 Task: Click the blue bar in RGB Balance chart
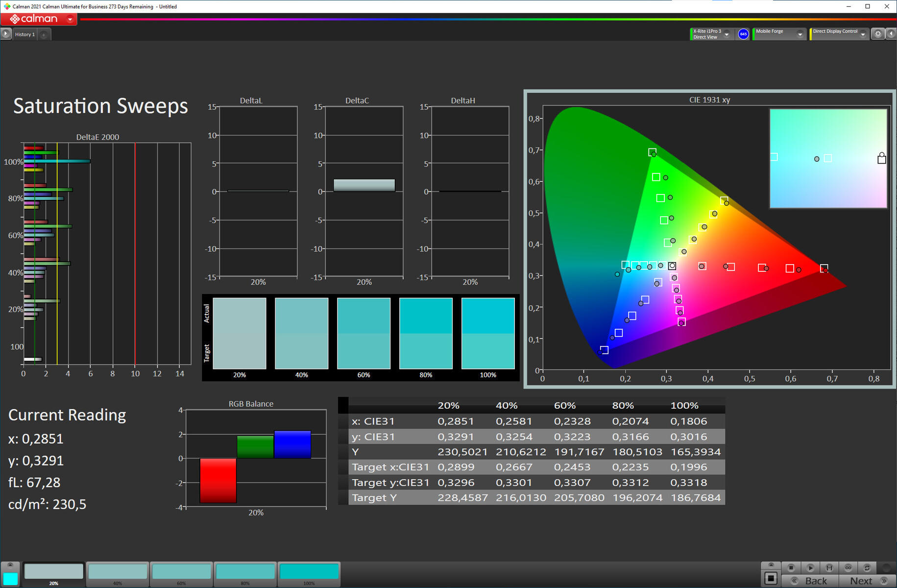tap(292, 444)
